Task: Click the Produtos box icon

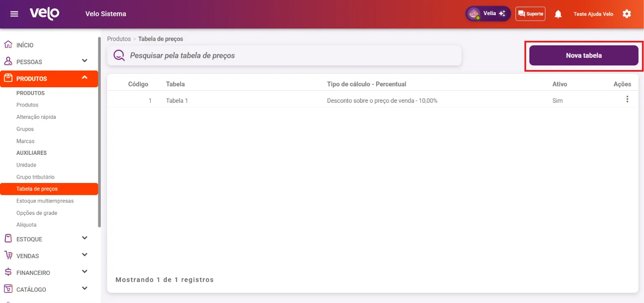Action: [8, 78]
